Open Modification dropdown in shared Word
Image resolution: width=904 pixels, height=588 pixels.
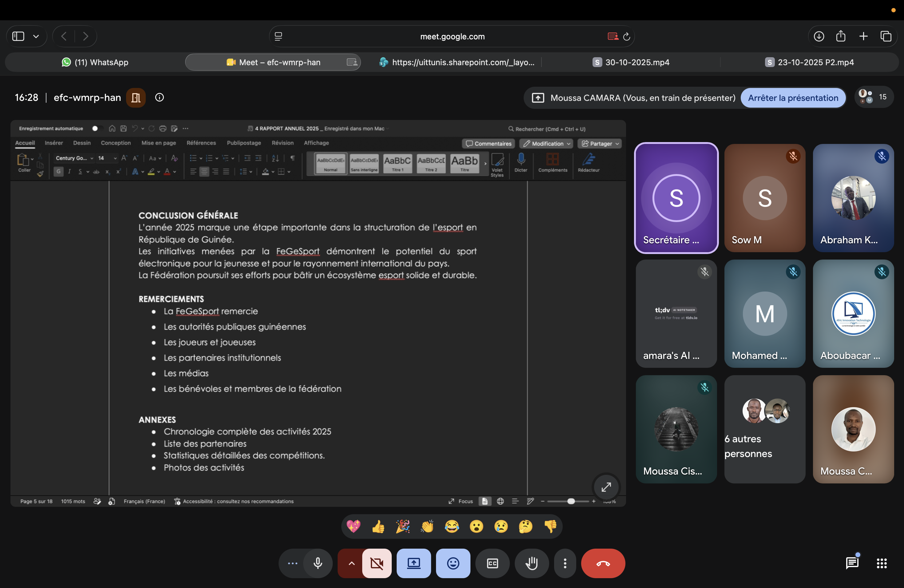(547, 144)
